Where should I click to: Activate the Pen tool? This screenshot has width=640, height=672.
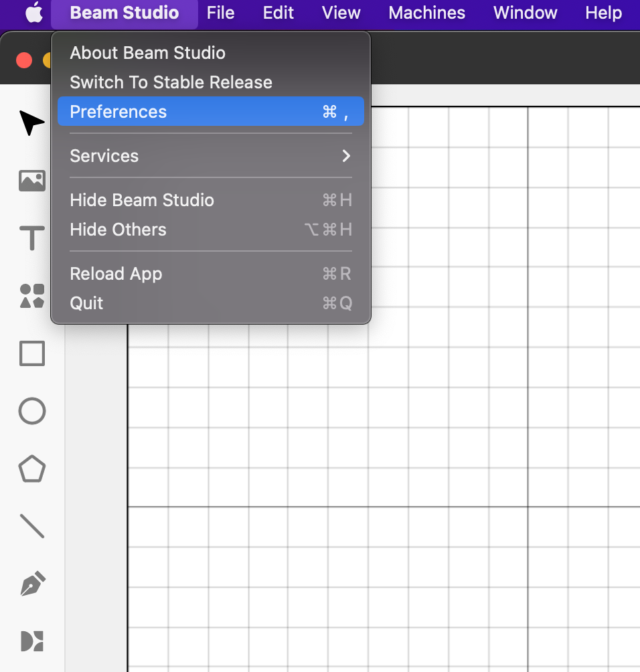(x=31, y=584)
